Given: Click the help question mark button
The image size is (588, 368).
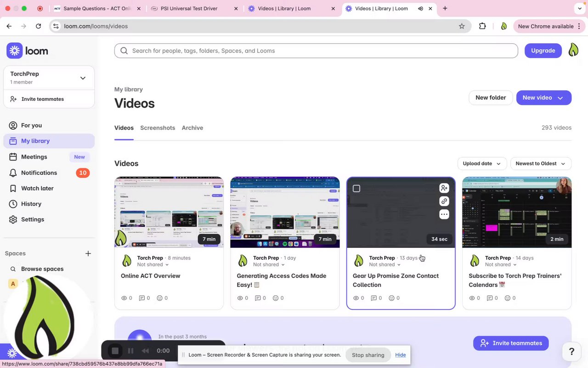Looking at the screenshot, I should coord(571,352).
